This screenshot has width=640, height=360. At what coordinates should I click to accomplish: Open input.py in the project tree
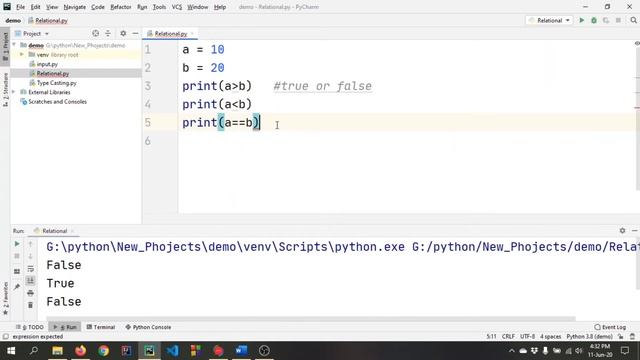click(x=47, y=64)
